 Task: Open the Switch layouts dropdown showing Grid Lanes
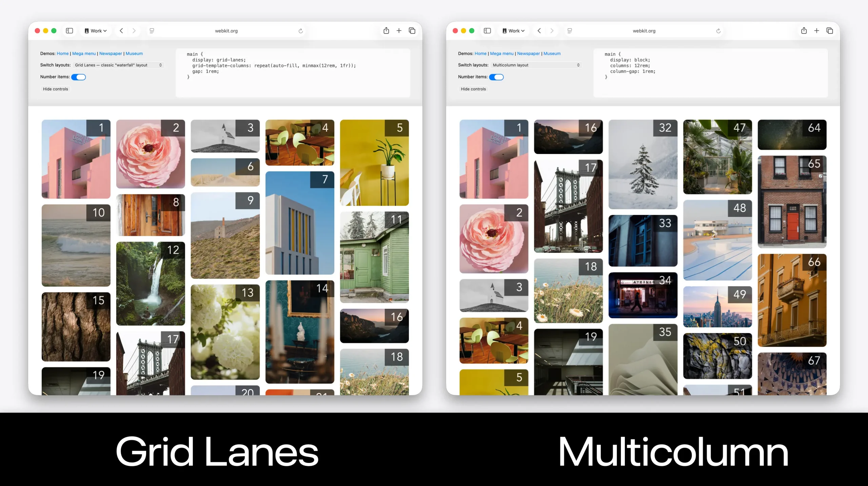click(118, 65)
